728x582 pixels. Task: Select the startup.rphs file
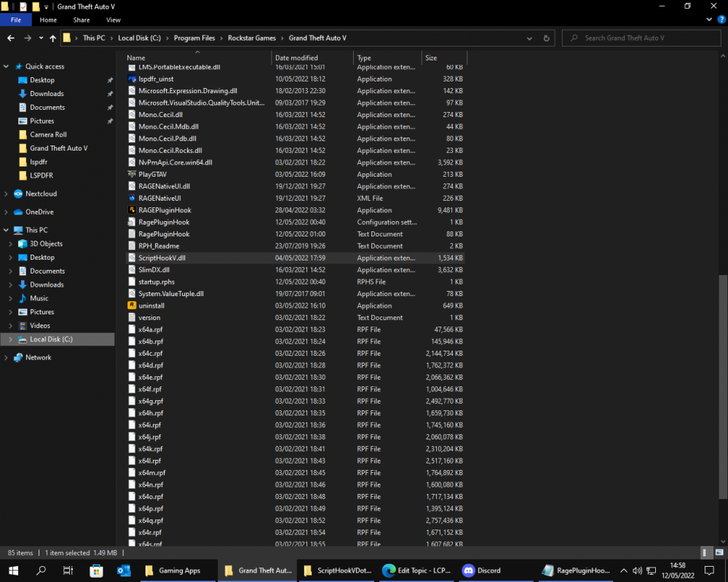click(x=296, y=282)
